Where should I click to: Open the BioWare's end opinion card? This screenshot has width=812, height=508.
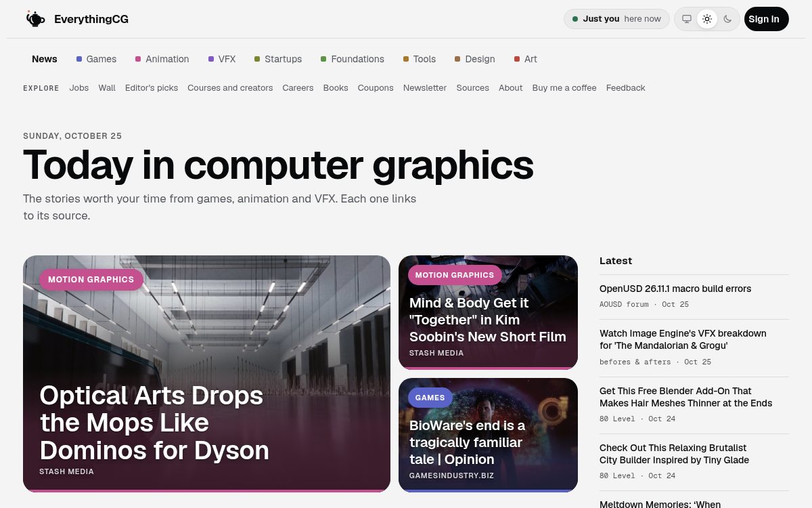click(488, 435)
